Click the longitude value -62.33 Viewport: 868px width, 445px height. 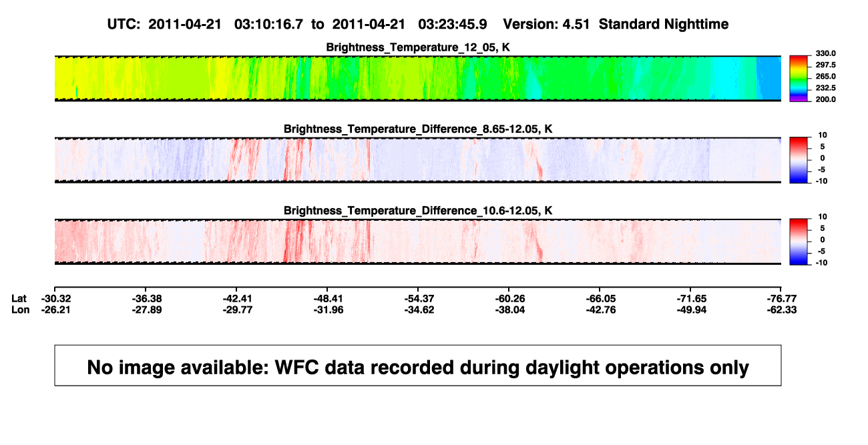pos(781,310)
